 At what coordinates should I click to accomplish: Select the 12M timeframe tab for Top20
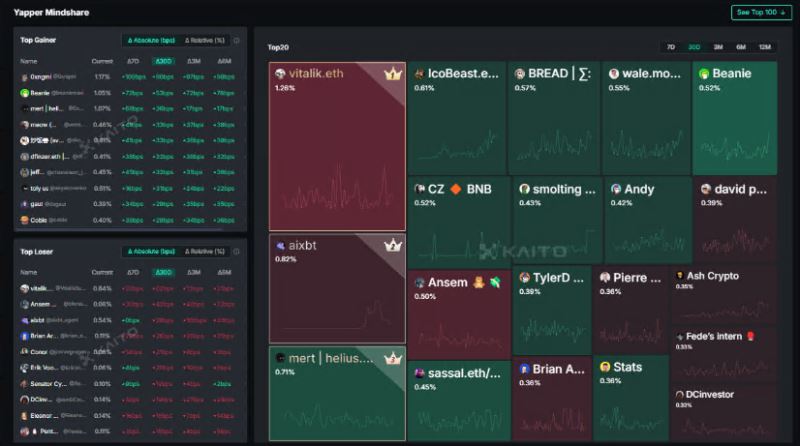click(x=764, y=47)
